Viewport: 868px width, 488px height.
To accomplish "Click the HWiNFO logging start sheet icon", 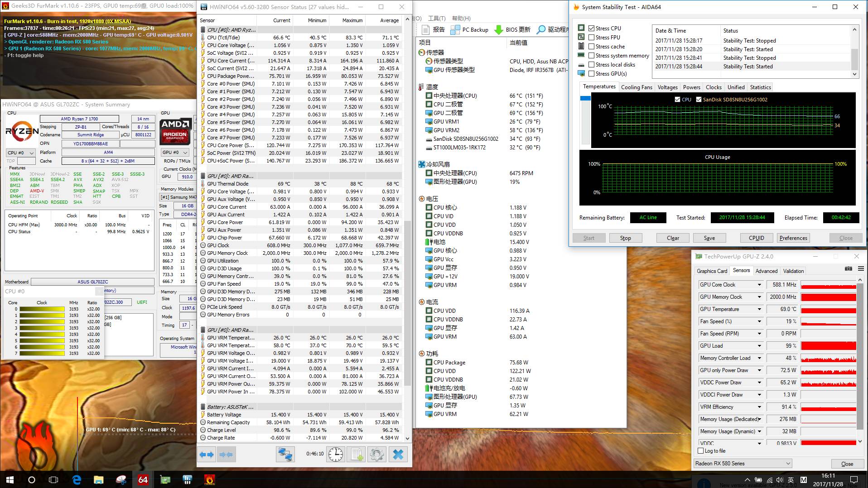I will (356, 455).
